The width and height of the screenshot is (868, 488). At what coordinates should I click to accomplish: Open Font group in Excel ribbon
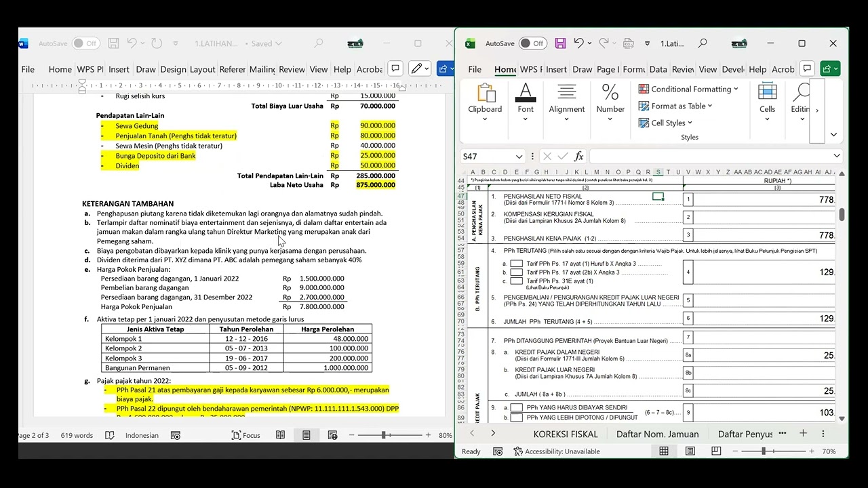pyautogui.click(x=526, y=102)
